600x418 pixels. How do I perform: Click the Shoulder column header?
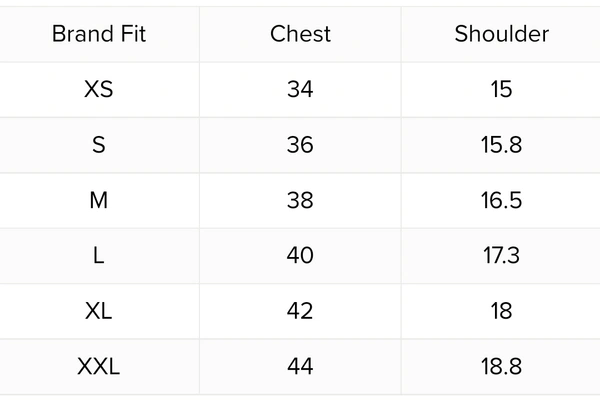click(501, 34)
